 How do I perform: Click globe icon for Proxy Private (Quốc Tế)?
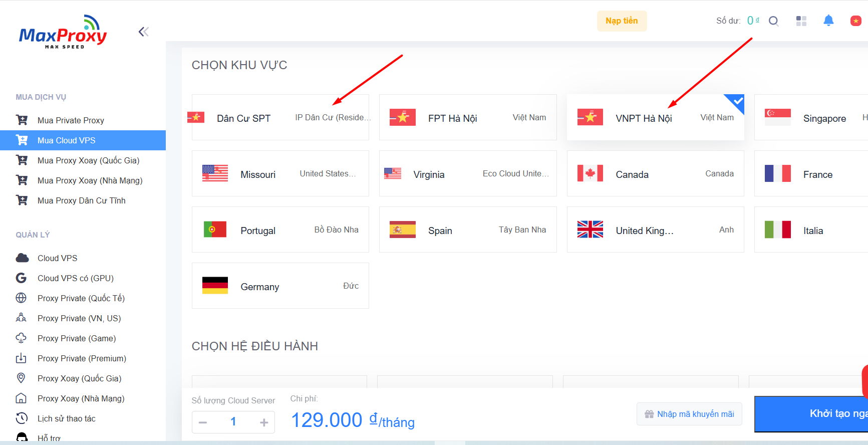click(21, 298)
